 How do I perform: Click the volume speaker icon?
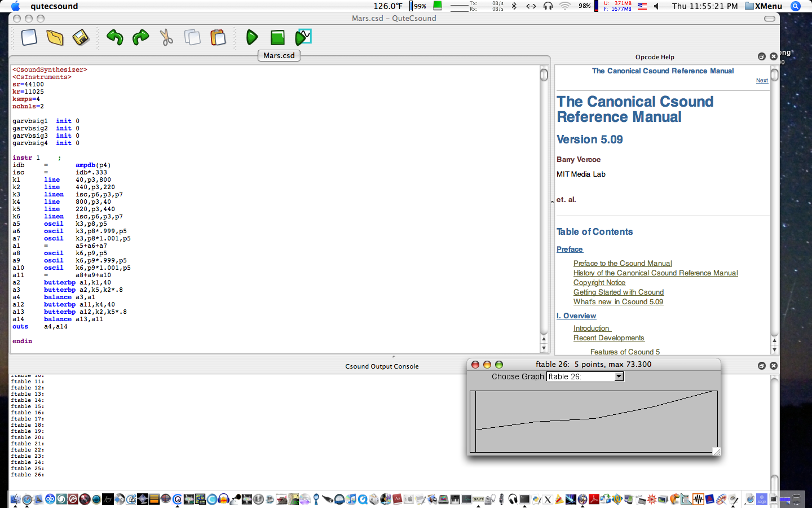coord(656,6)
